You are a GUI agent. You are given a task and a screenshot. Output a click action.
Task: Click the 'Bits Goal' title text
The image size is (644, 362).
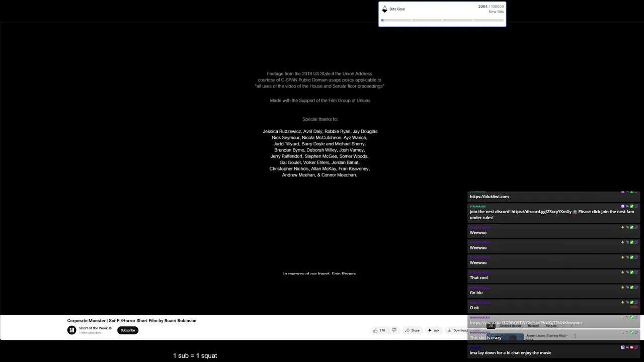tap(397, 9)
